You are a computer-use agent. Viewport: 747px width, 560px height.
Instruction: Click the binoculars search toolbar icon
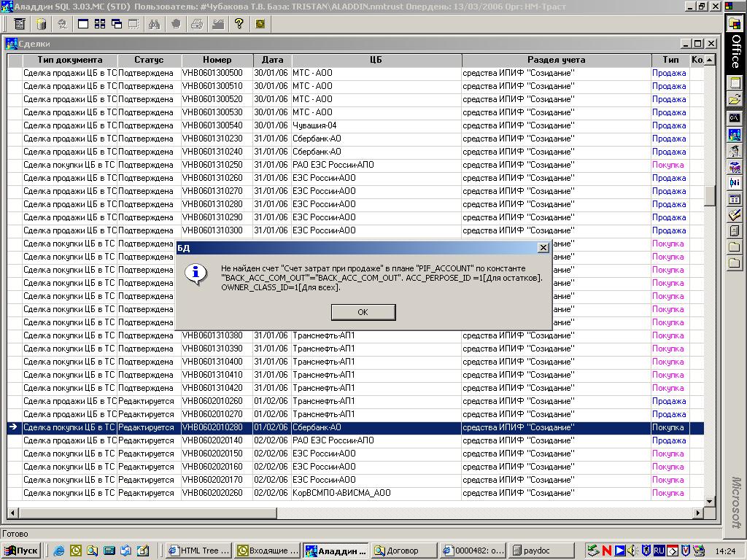pyautogui.click(x=154, y=23)
